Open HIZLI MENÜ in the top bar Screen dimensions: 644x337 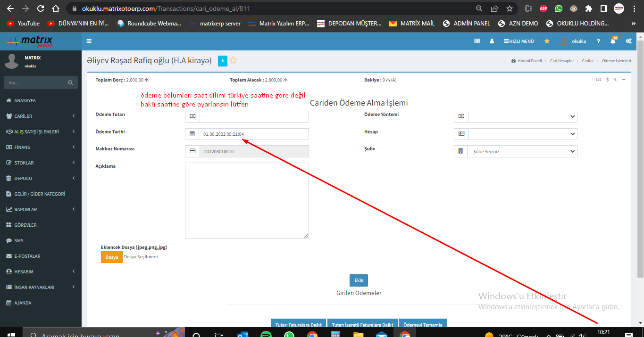point(519,41)
